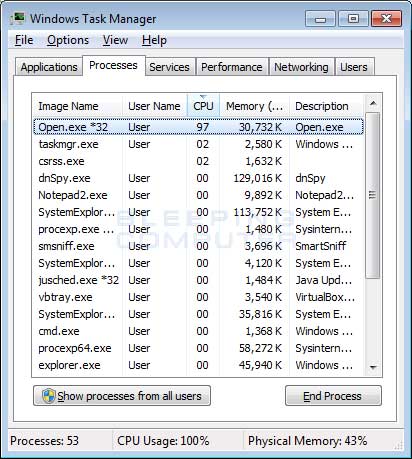Click Show processes from all users
The width and height of the screenshot is (412, 459).
122,396
